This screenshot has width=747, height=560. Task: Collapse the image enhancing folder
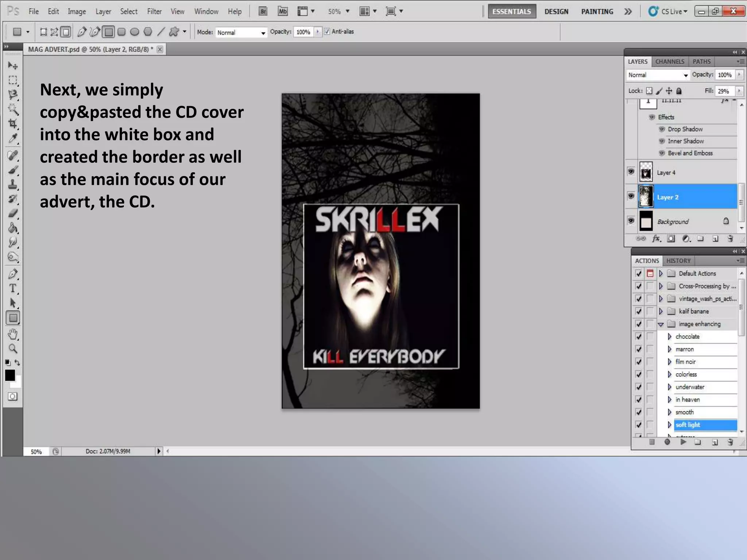click(x=661, y=324)
